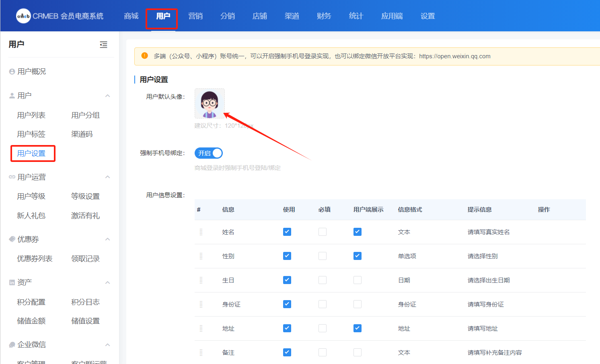Collapse the 资产 section chevron
This screenshot has width=600, height=364.
point(107,282)
